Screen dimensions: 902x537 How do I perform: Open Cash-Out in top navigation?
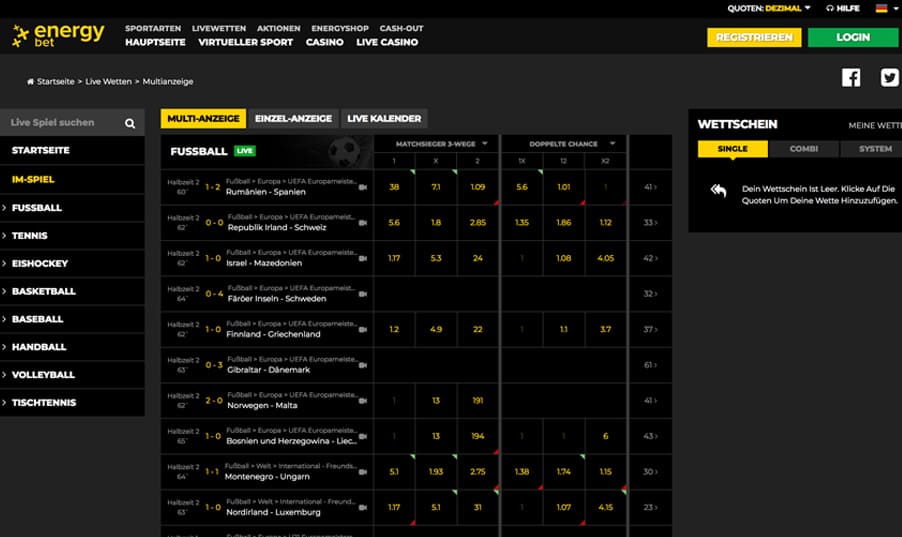(402, 28)
